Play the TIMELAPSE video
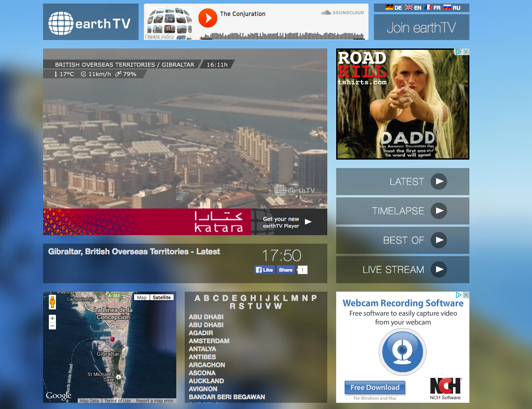532x409 pixels. click(439, 211)
